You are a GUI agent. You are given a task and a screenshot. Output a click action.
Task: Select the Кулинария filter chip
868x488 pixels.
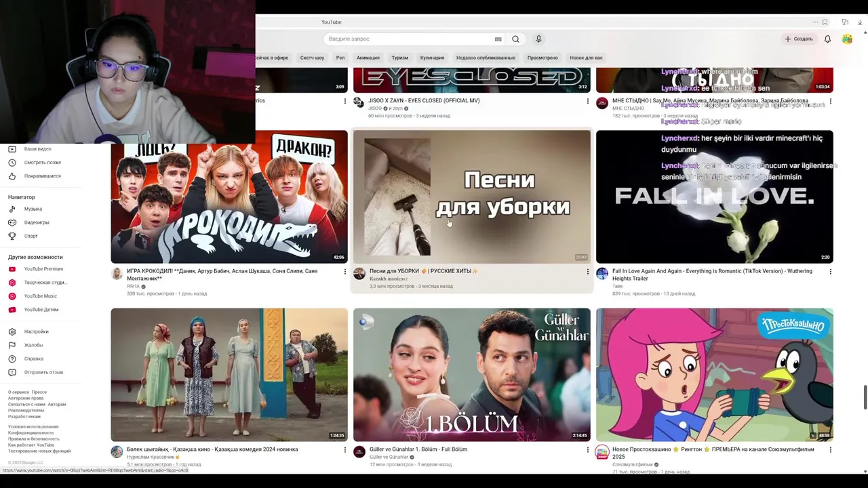(x=432, y=58)
